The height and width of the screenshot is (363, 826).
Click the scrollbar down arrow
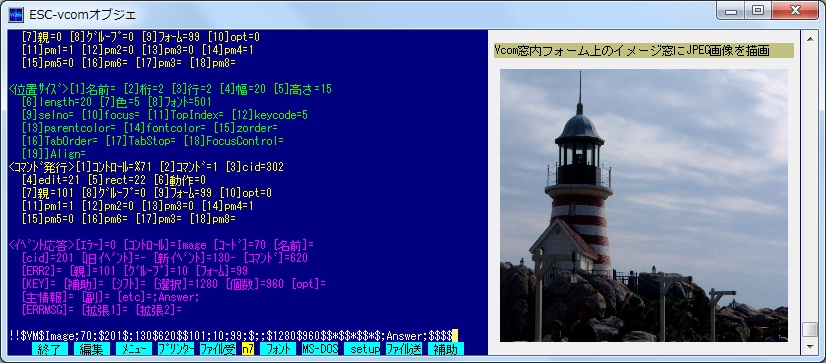pyautogui.click(x=809, y=347)
